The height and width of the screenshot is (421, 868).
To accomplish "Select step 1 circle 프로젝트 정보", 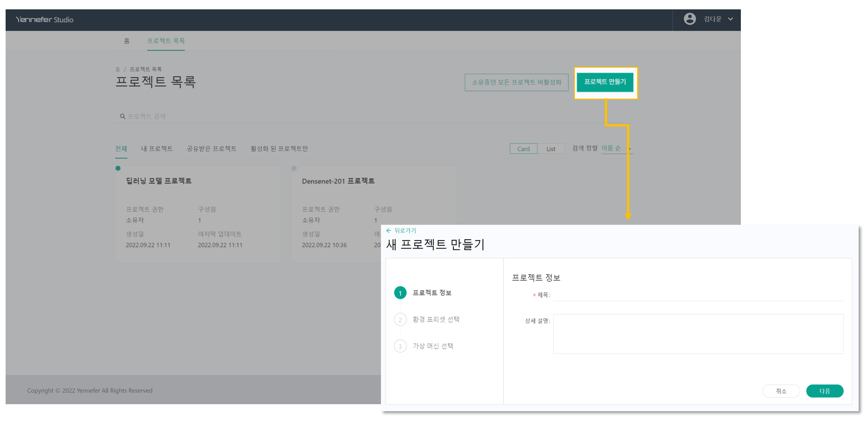I will [400, 293].
